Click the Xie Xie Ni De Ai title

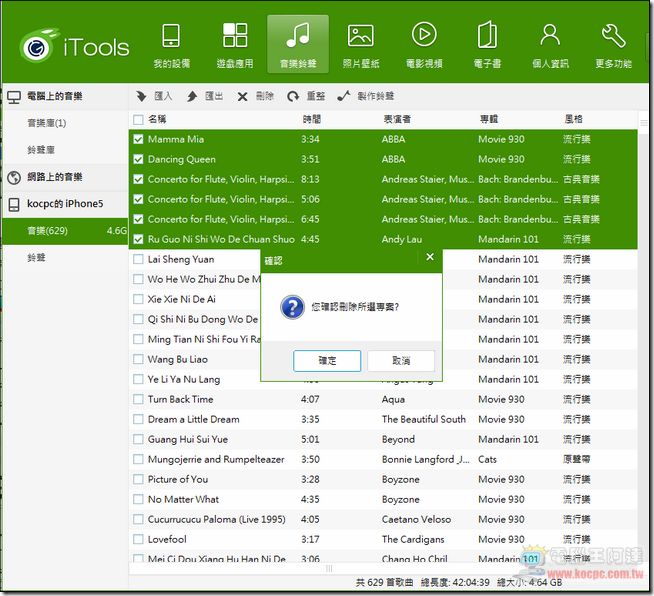(x=182, y=299)
